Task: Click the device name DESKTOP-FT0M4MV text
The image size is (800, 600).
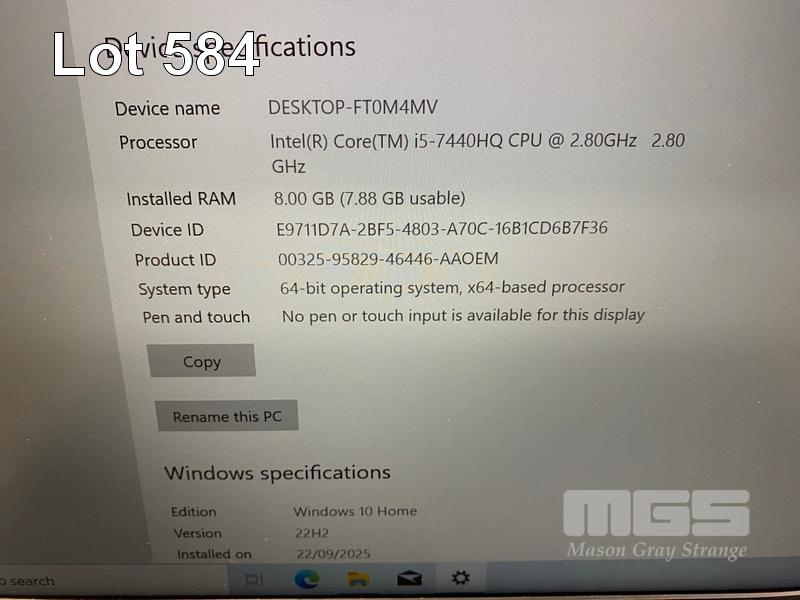Action: pyautogui.click(x=353, y=107)
